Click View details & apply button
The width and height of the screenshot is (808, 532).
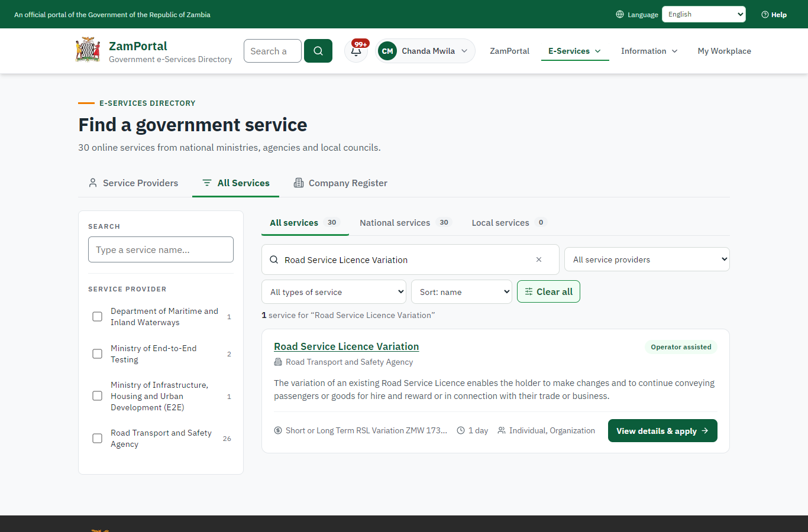pyautogui.click(x=662, y=431)
